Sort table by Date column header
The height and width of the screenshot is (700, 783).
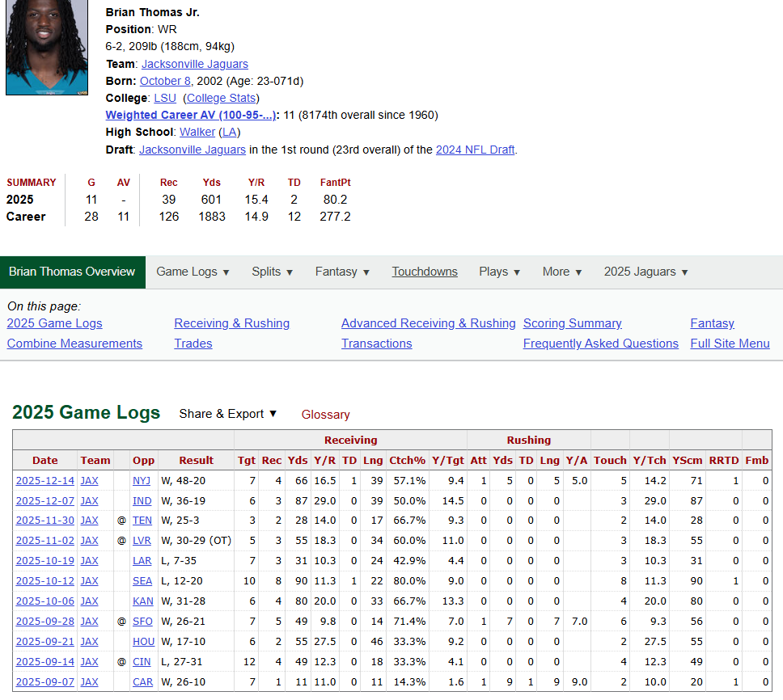pos(45,460)
